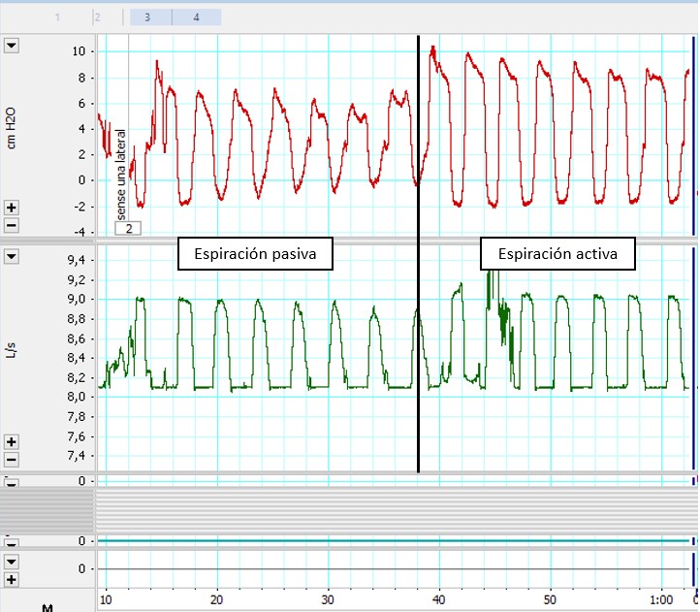
Task: Click comment marker number 2 box
Action: (x=128, y=228)
